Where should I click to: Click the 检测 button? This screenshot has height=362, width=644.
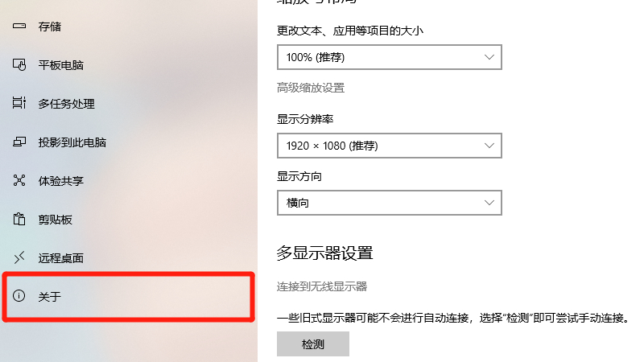pyautogui.click(x=313, y=344)
